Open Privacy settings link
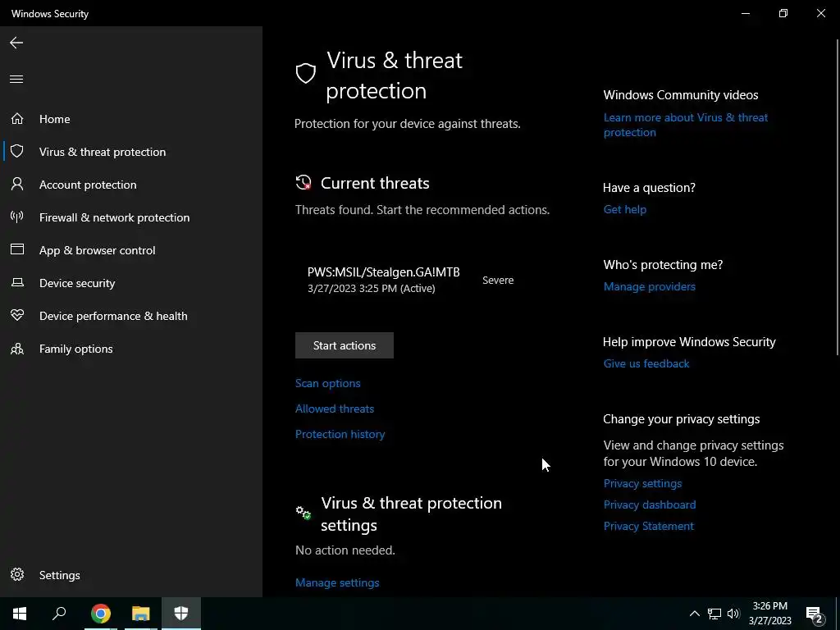 (x=643, y=483)
